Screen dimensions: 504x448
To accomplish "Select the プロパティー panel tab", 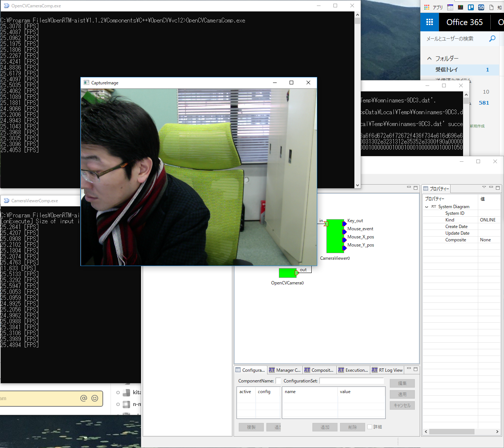I will (x=436, y=189).
